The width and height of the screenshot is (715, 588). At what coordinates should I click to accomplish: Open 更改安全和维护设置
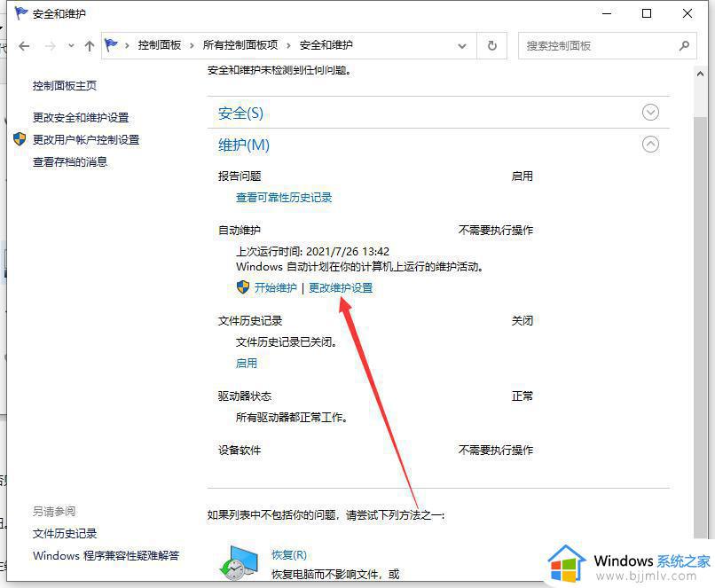(81, 118)
